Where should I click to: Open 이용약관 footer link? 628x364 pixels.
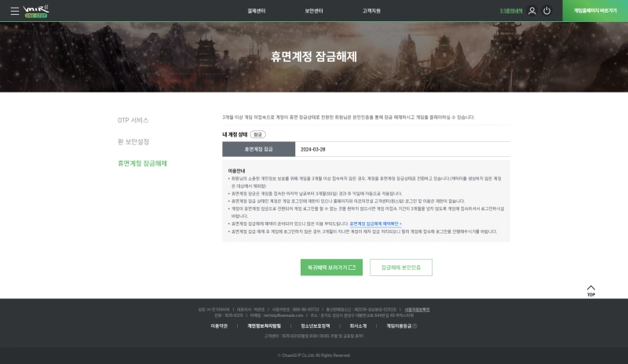(x=219, y=326)
